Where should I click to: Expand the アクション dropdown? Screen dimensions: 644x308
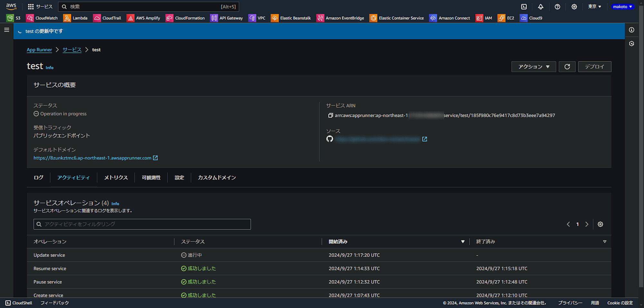(534, 67)
